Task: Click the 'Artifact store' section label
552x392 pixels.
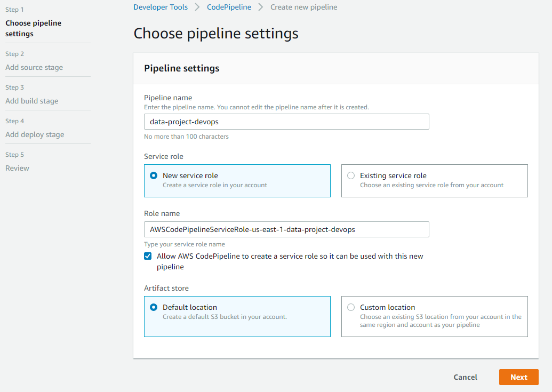Action: point(166,288)
